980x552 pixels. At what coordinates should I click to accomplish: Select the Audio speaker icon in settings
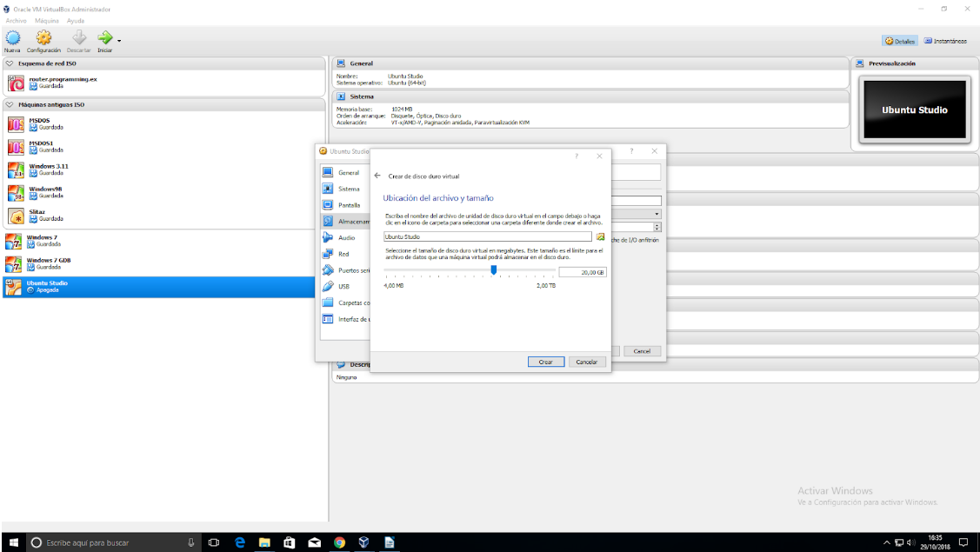328,237
